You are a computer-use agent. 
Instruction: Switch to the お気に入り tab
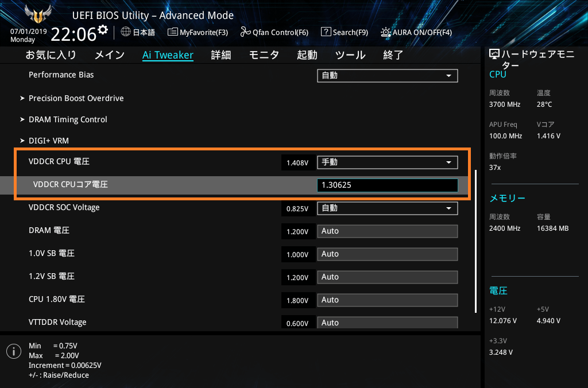click(51, 55)
